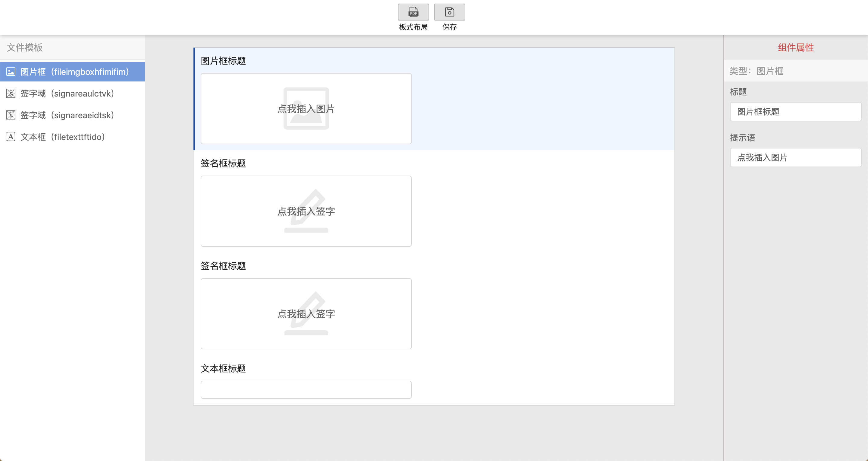Click the picture icon beside 图片框 item
Screen dimensions: 868x461
pos(11,72)
